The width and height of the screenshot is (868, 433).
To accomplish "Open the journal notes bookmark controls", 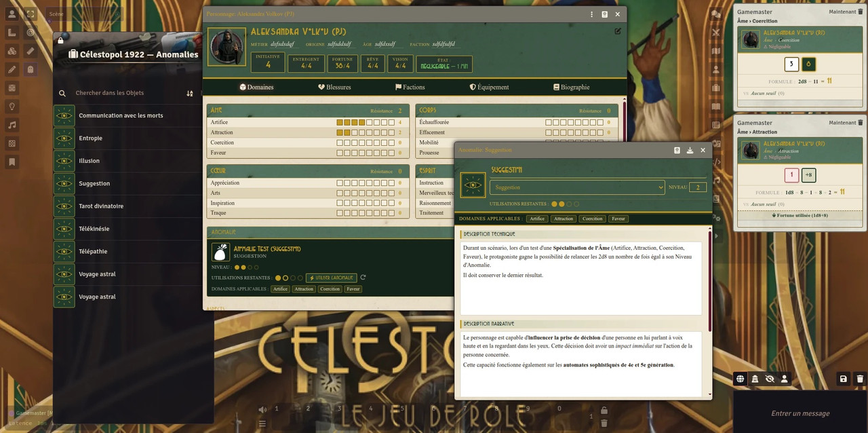I will [12, 162].
